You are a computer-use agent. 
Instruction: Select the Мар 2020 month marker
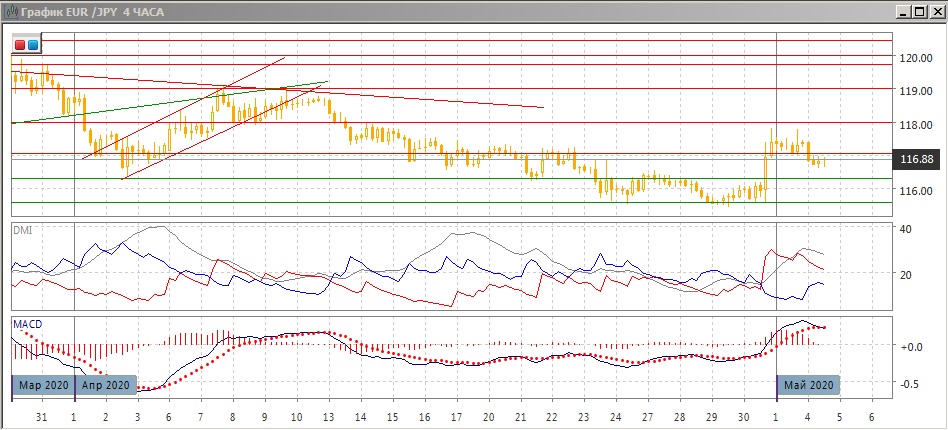tap(41, 384)
